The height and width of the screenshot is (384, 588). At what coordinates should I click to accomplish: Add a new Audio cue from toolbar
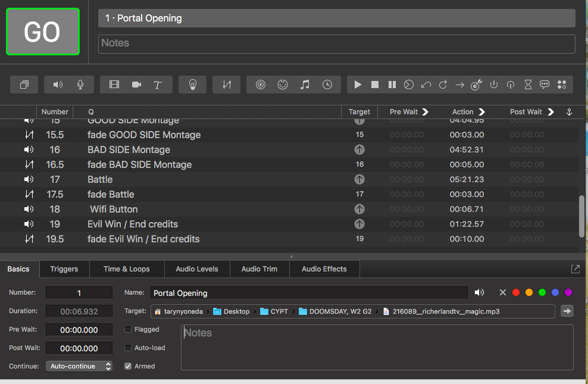tap(58, 85)
